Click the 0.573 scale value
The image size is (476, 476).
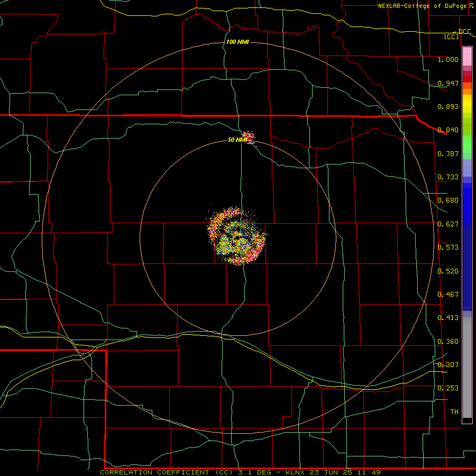[x=448, y=248]
